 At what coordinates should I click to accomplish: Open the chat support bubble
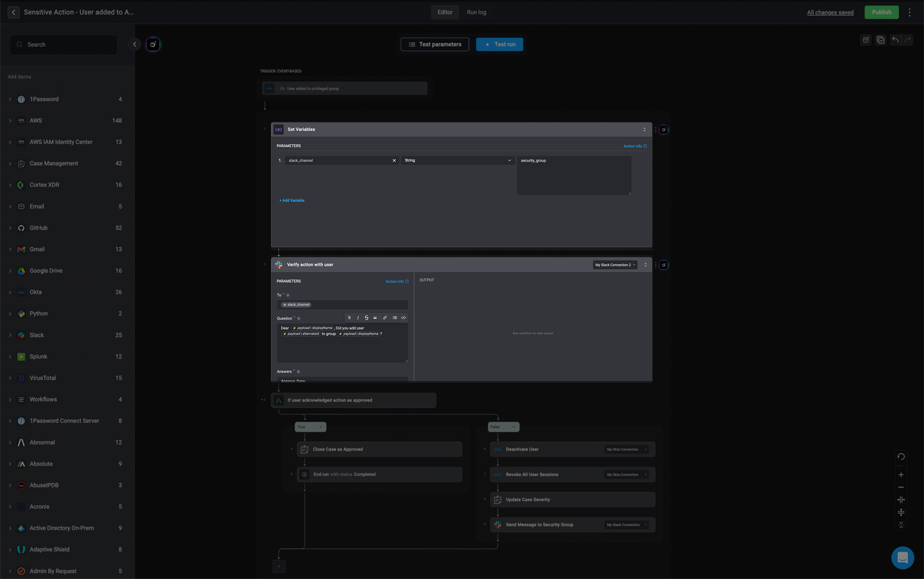(903, 558)
